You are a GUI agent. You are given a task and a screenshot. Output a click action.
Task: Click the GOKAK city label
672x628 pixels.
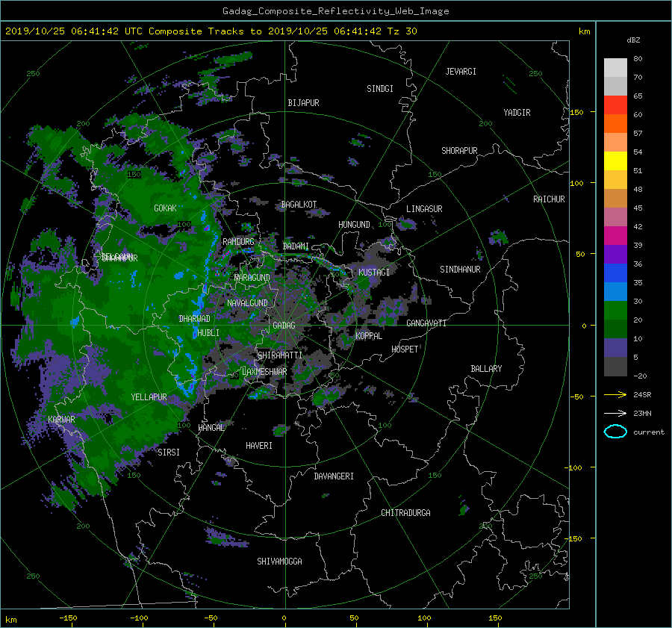165,208
